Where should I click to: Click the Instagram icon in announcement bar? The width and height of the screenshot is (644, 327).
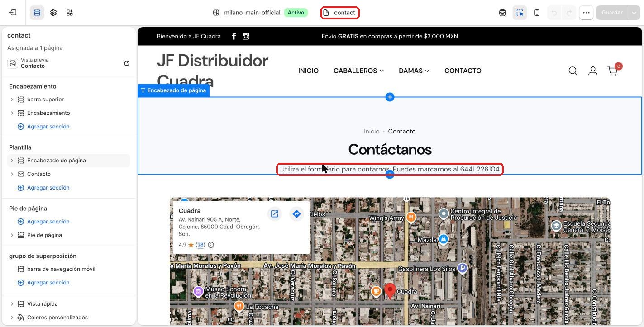(x=246, y=36)
